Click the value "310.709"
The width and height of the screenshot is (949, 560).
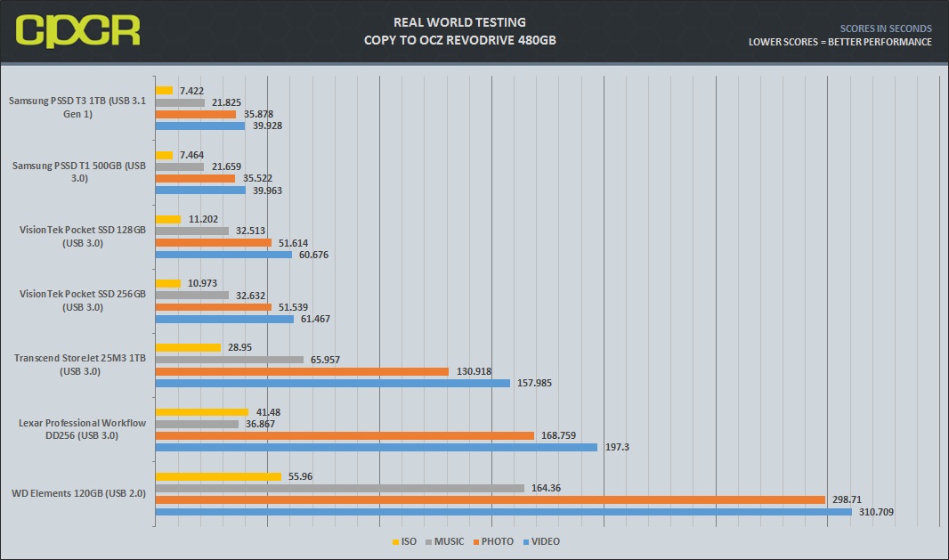pos(876,512)
